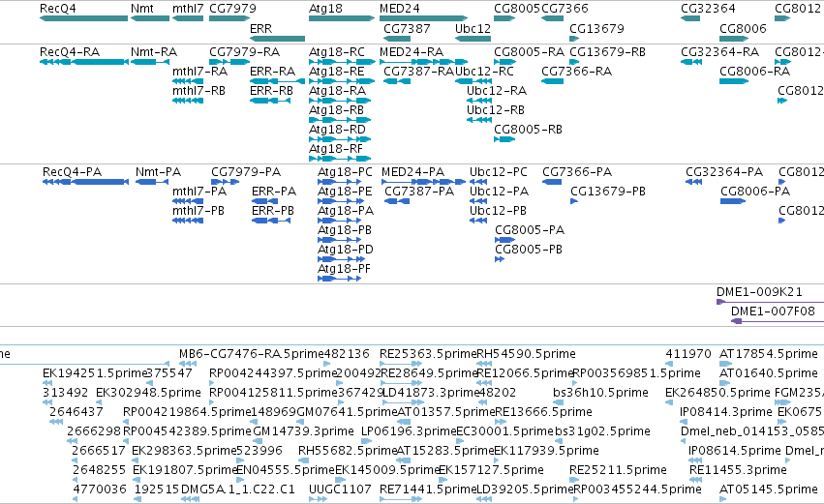Select the CG13679-PB protein label

(x=608, y=192)
